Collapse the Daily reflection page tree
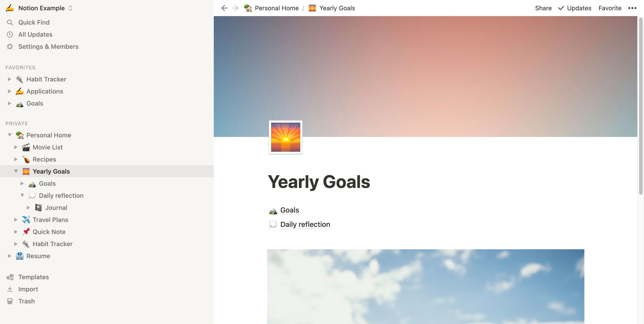This screenshot has width=644, height=324. 22,195
